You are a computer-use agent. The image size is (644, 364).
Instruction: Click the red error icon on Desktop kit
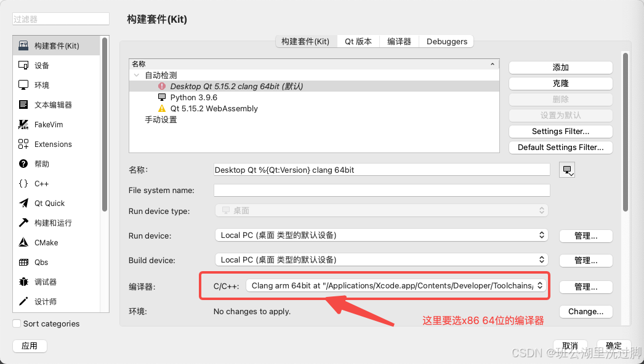point(162,86)
